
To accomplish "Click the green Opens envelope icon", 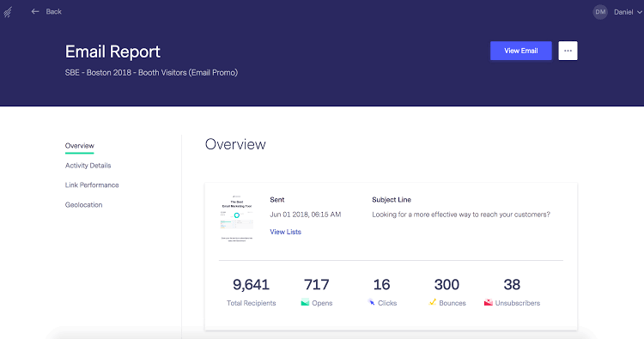I will click(x=305, y=303).
